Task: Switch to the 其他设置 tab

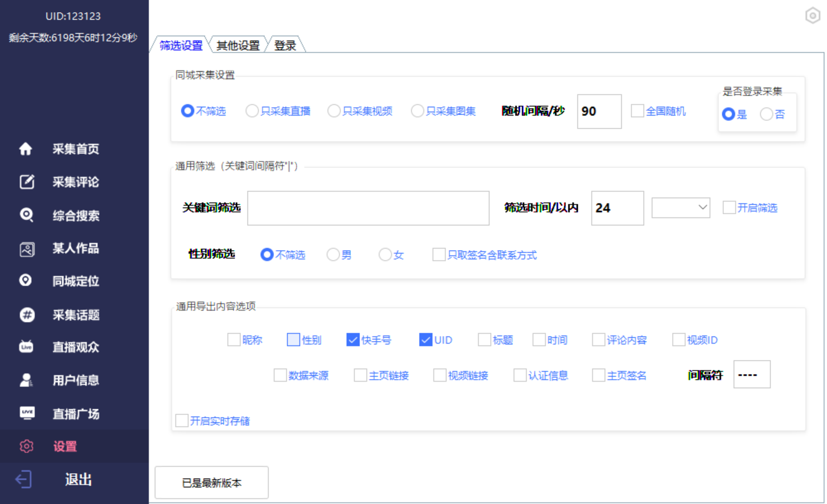Action: pos(238,45)
